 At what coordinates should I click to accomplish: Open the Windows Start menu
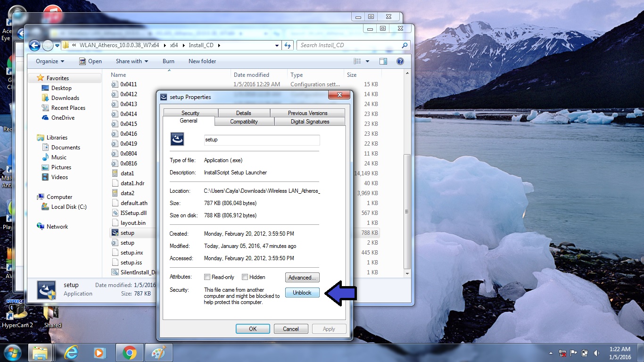tap(11, 353)
